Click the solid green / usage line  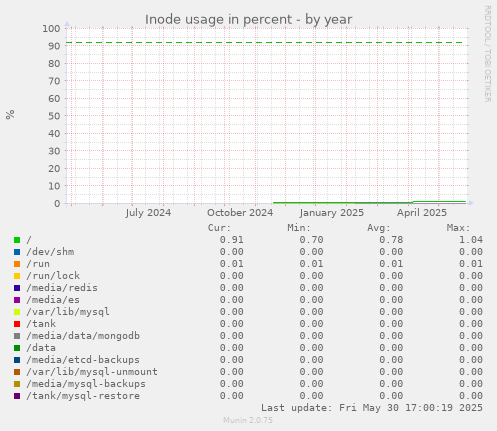[x=369, y=202]
